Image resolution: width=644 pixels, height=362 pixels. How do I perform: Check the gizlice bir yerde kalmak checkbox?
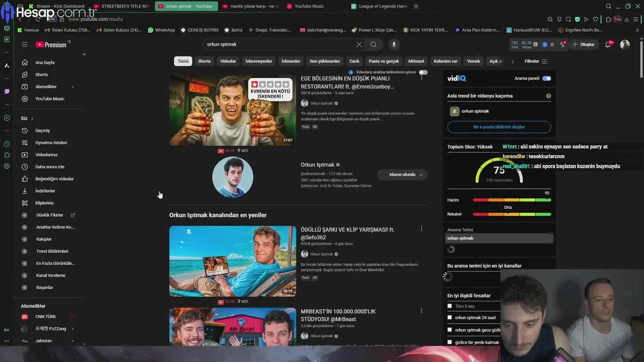click(x=449, y=342)
